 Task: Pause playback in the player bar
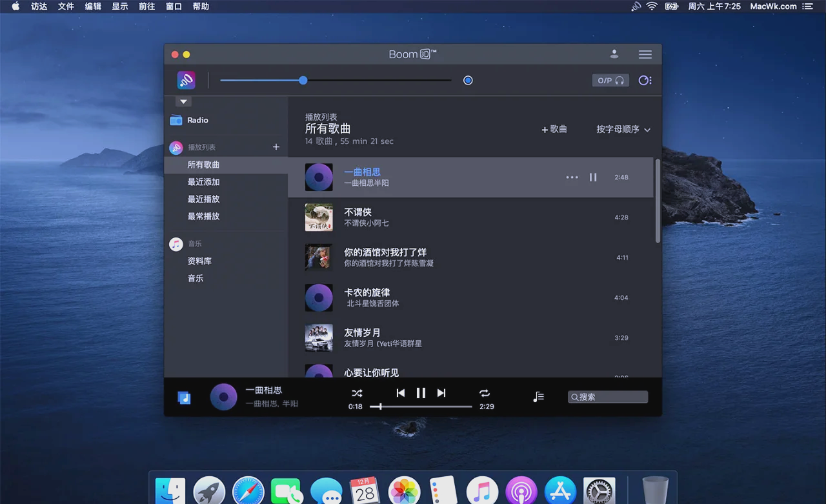click(421, 393)
